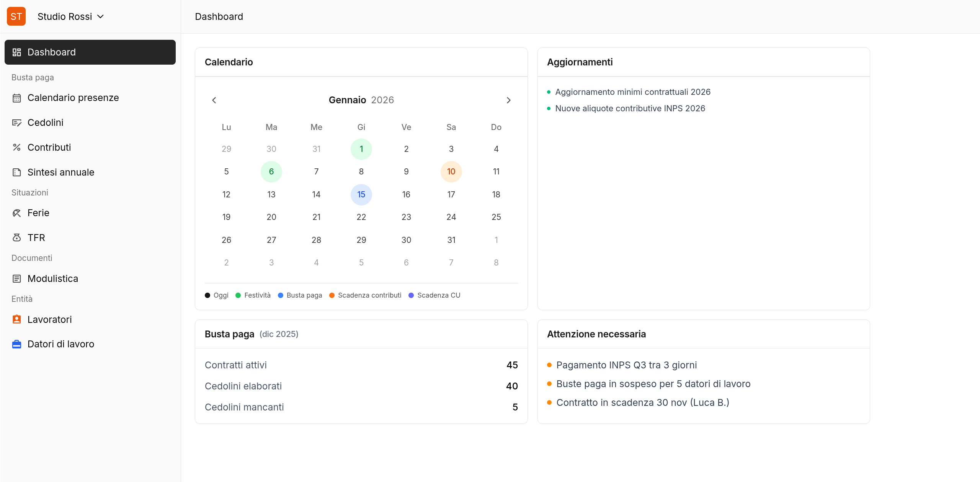Screen dimensions: 980x482
Task: Open the Pagamento INPS Q3 alert
Action: tap(626, 365)
